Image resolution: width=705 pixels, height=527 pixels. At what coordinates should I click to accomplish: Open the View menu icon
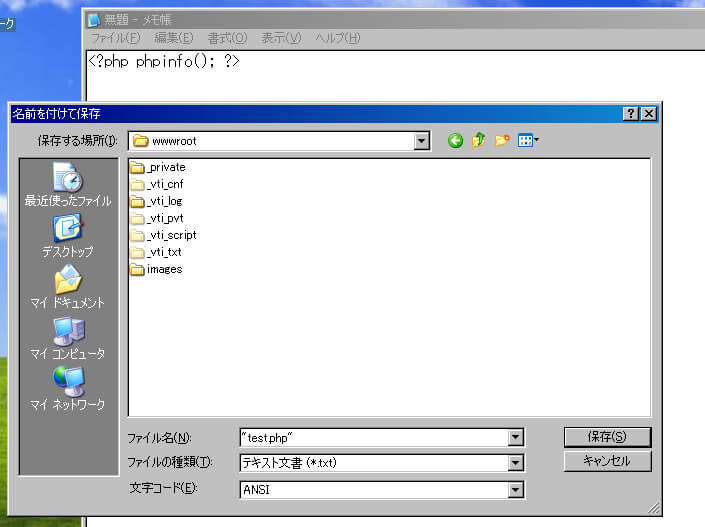[x=528, y=141]
